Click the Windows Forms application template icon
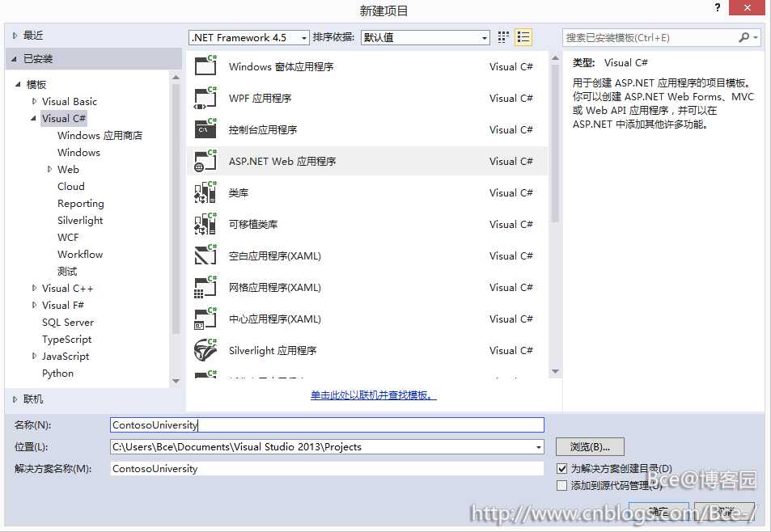 pyautogui.click(x=205, y=65)
